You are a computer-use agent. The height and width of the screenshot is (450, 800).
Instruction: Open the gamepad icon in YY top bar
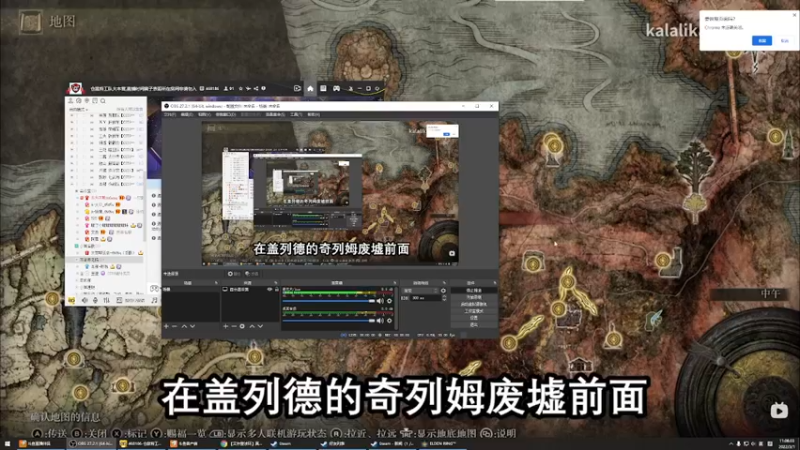(337, 88)
